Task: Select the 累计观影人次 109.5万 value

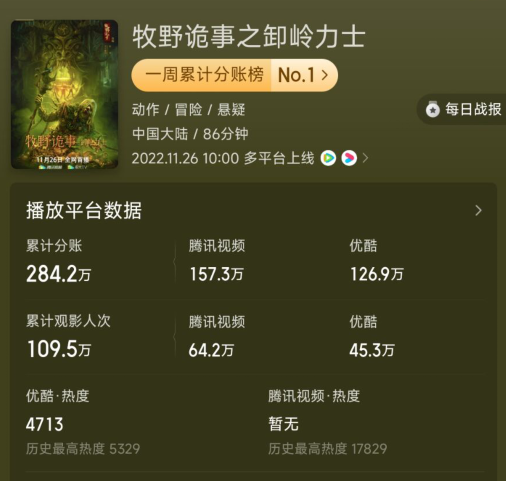Action: (59, 349)
